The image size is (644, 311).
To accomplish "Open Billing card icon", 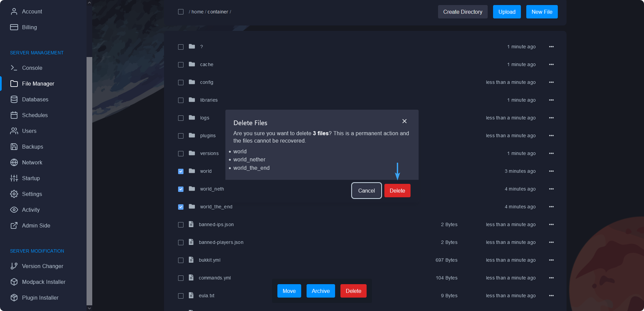I will 14,27.
